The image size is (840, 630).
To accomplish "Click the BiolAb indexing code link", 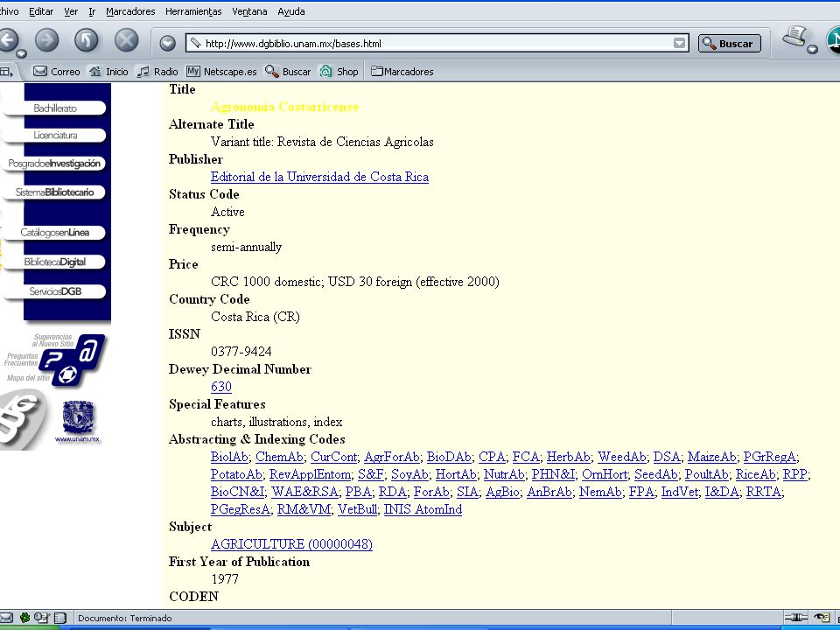I will pyautogui.click(x=229, y=457).
